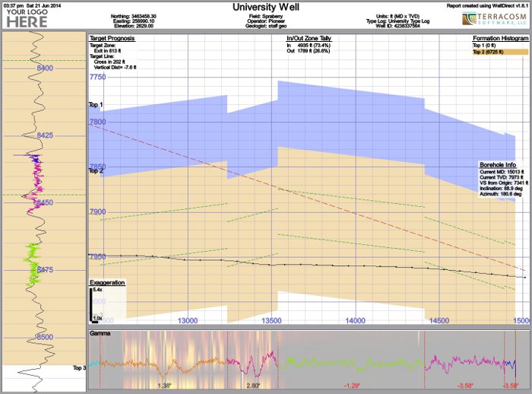Click the Top 1 (0 ft) histogram entry

pyautogui.click(x=484, y=45)
